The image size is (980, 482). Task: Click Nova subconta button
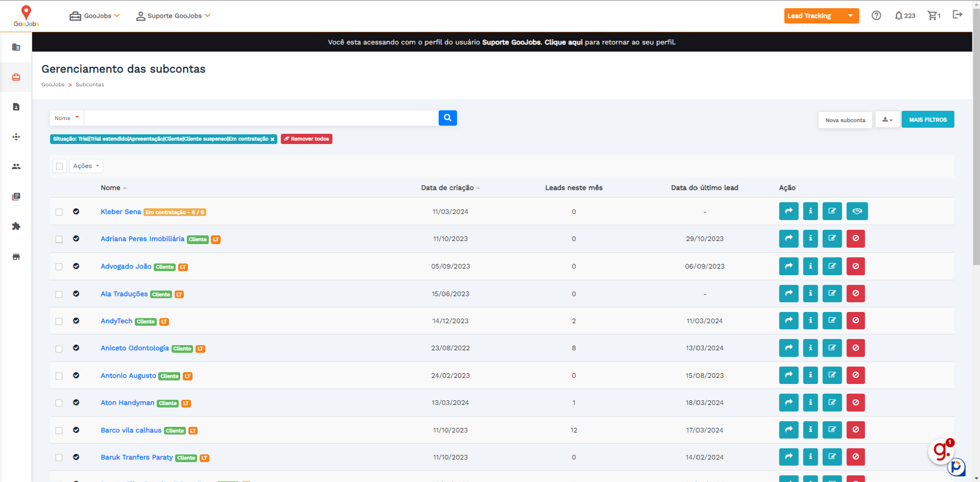pos(845,120)
